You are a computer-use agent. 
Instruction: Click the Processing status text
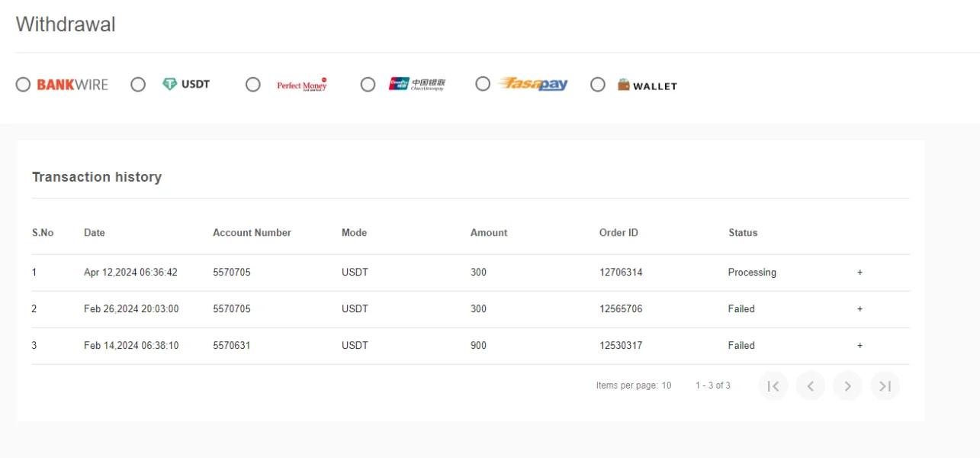(752, 273)
